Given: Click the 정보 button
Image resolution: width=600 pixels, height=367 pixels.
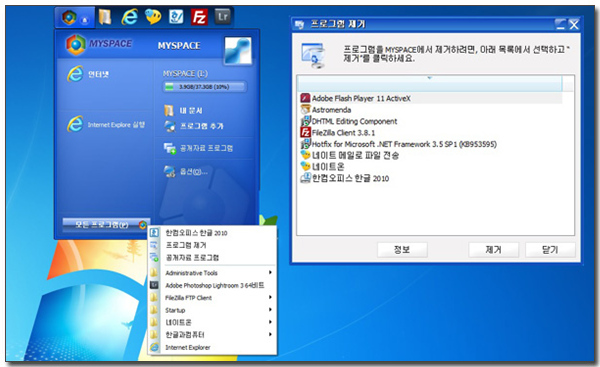Looking at the screenshot, I should click(402, 250).
